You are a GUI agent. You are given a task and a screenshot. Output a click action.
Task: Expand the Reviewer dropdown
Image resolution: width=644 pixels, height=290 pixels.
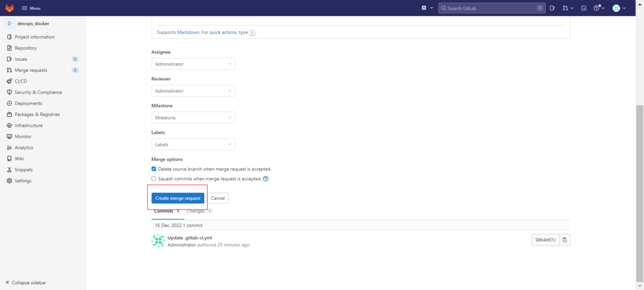pyautogui.click(x=193, y=91)
